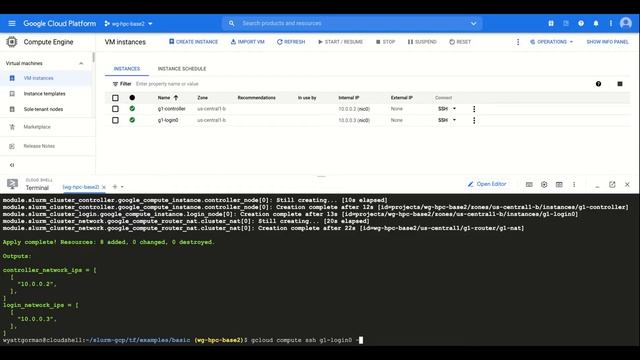Open the header settings three-dot menu
This screenshot has width=640, height=360.
point(611,24)
